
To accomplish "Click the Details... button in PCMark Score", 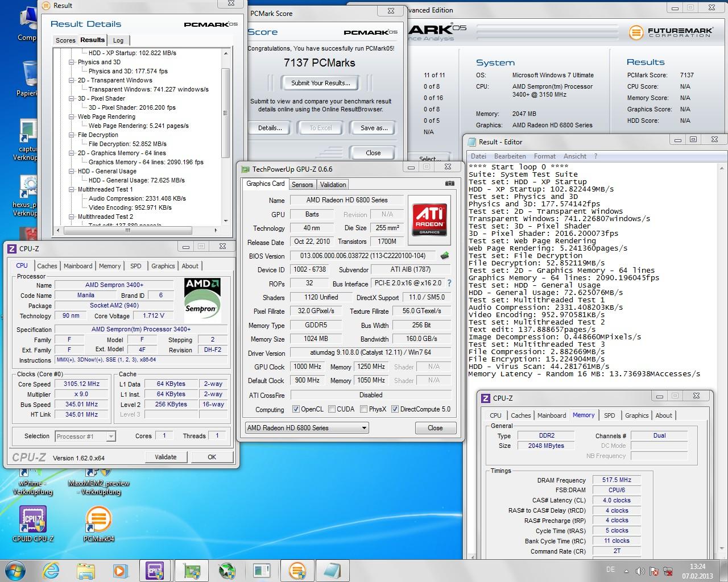I will pos(270,128).
